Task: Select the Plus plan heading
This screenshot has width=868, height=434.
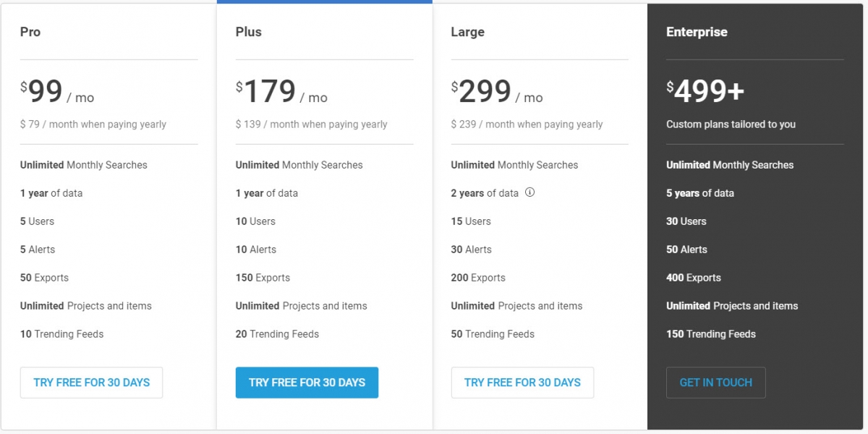Action: (x=248, y=32)
